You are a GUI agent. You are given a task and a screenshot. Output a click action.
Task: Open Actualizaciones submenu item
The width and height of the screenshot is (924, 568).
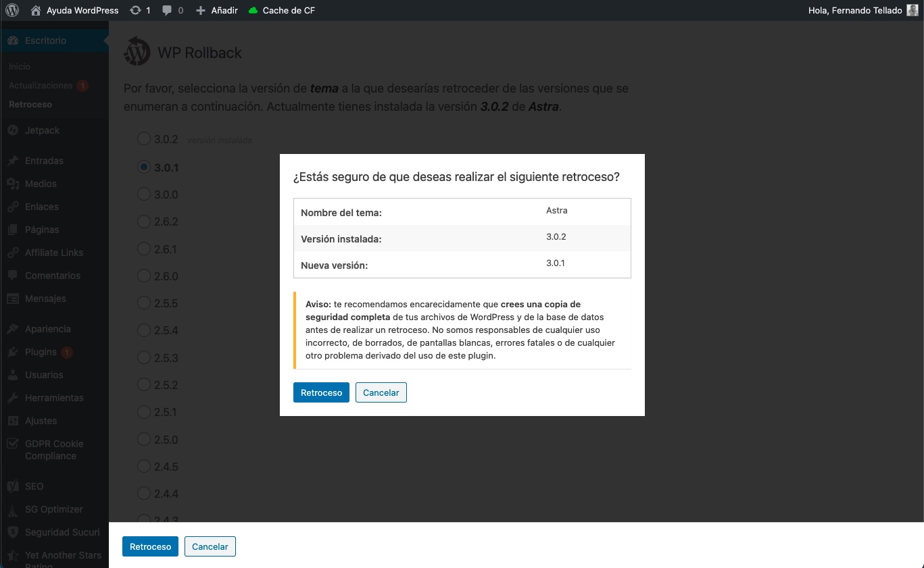coord(41,86)
